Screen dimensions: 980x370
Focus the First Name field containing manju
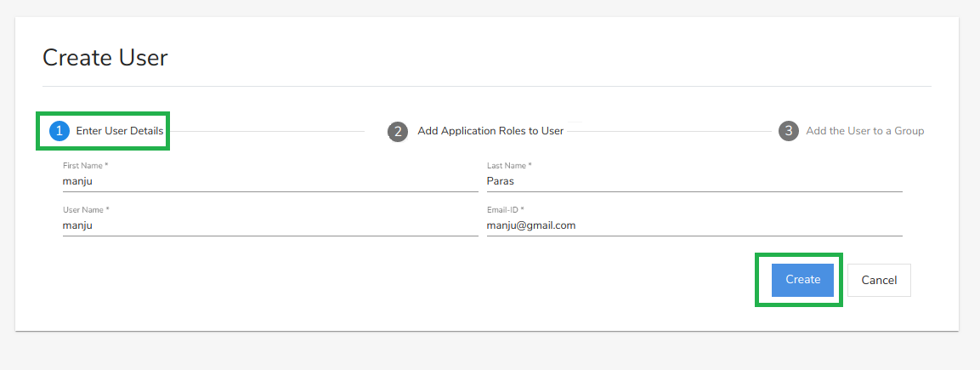(x=270, y=181)
